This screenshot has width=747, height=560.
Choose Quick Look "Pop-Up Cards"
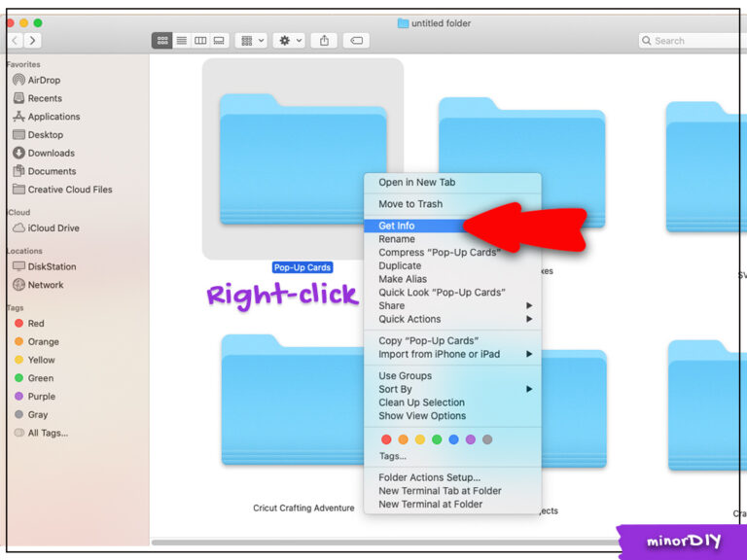(452, 293)
